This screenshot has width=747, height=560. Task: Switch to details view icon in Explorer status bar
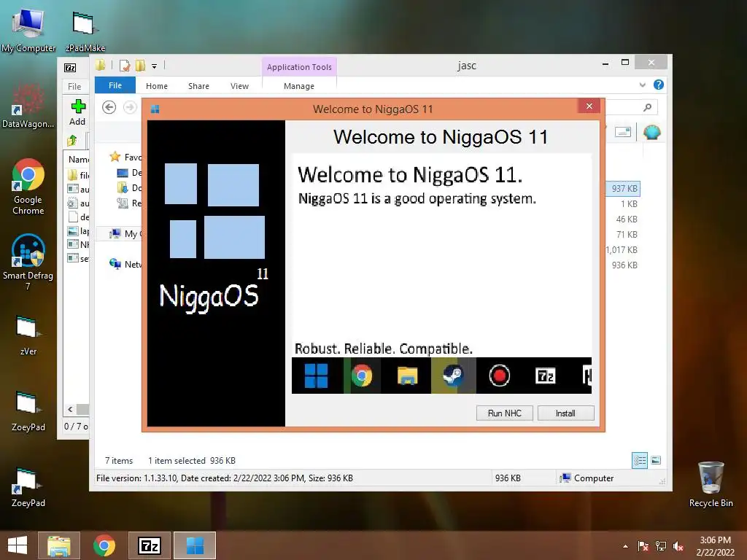coord(640,461)
